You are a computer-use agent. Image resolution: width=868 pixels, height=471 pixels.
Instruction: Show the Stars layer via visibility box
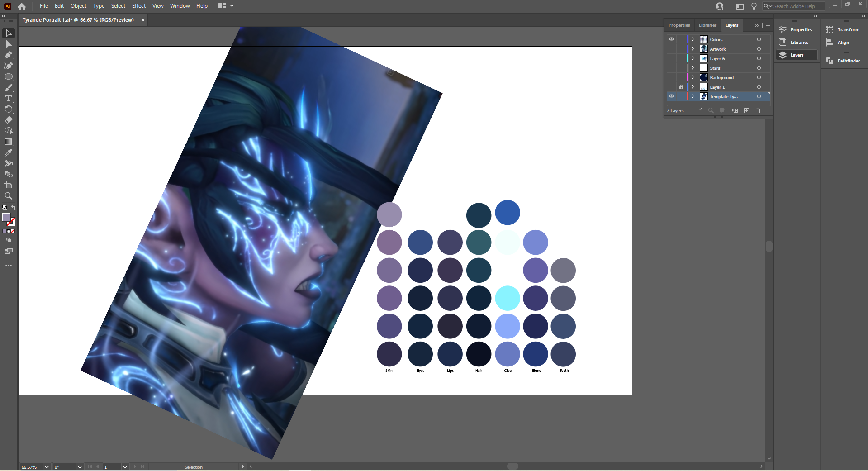pyautogui.click(x=671, y=68)
